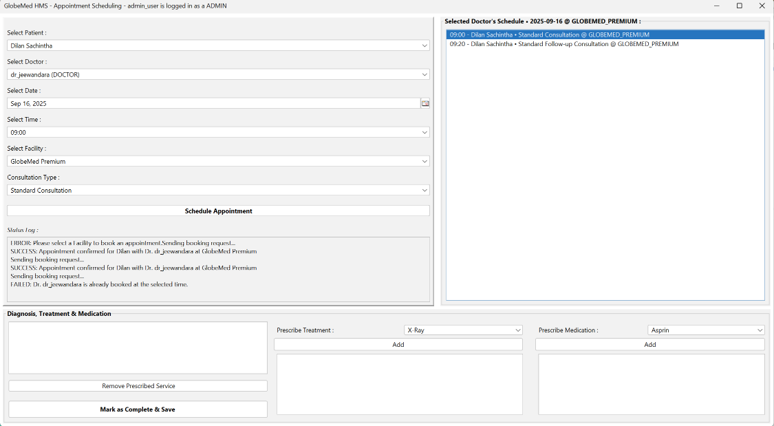Maximize the GlobeMed HMS window
Viewport: 774px width, 426px height.
pyautogui.click(x=739, y=6)
